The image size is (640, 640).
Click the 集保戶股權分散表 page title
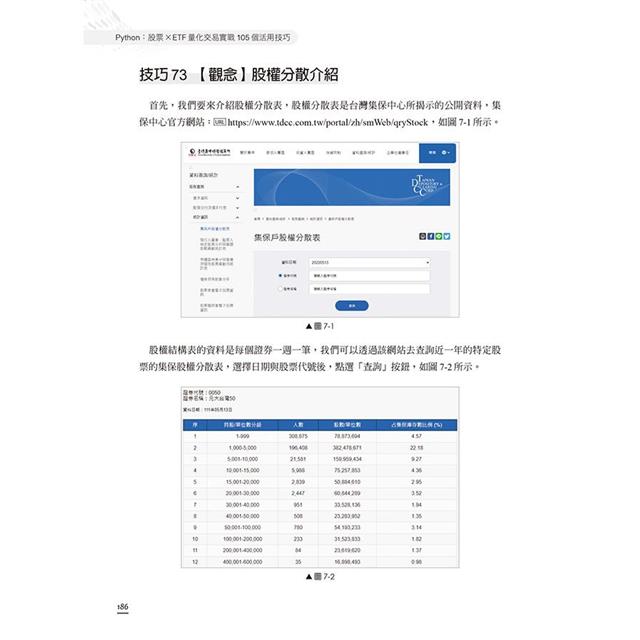[x=287, y=238]
